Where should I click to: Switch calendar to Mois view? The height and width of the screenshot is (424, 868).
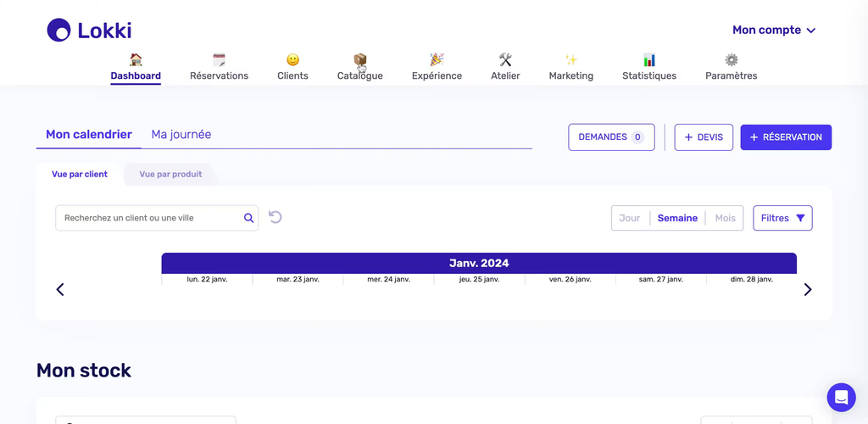pyautogui.click(x=725, y=218)
